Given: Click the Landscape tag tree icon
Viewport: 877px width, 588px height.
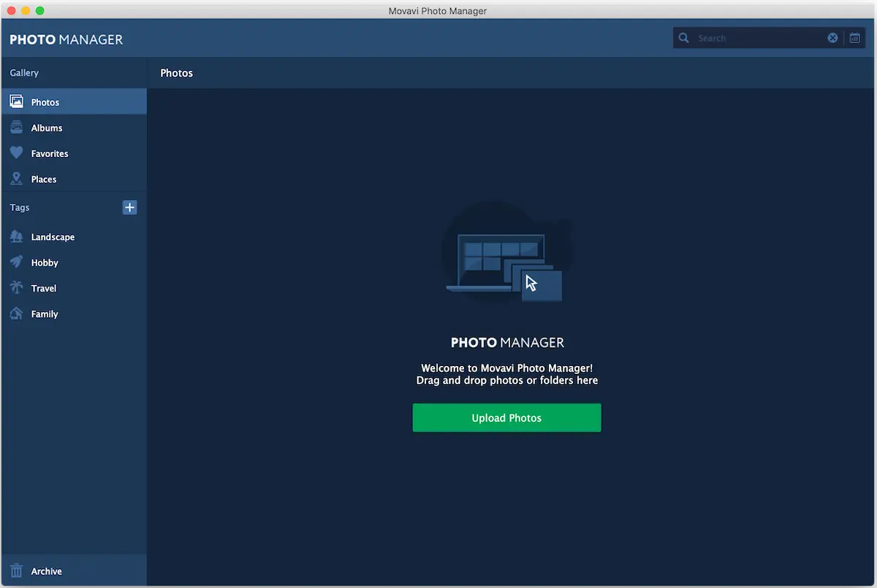Looking at the screenshot, I should pos(16,237).
